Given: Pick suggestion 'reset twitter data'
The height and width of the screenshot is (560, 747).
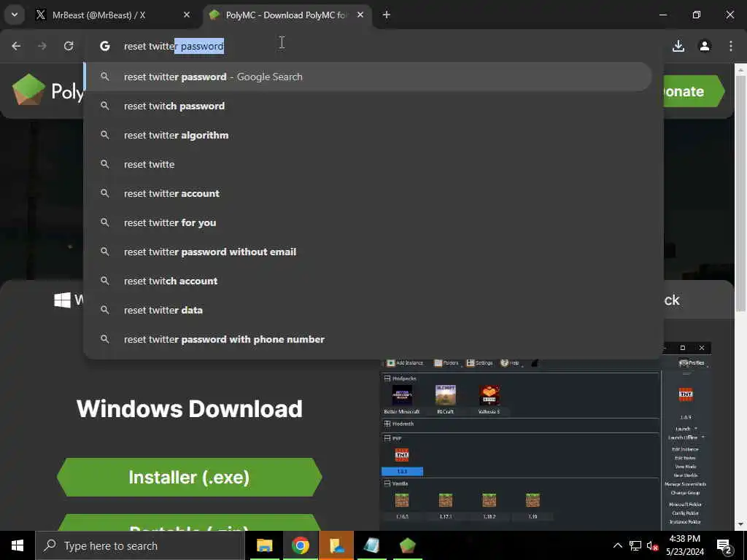Looking at the screenshot, I should click(368, 310).
